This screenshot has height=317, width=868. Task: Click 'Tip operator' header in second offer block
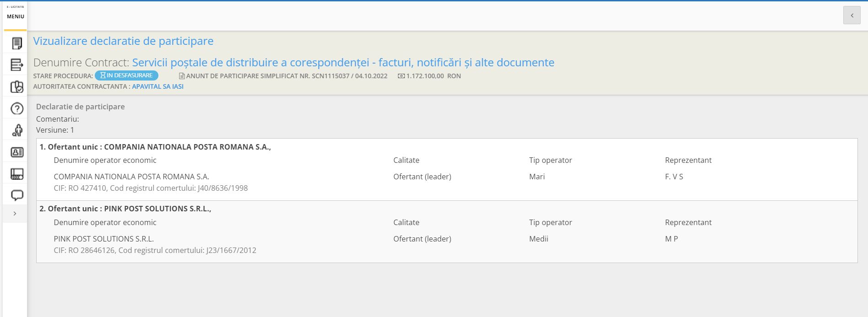click(551, 222)
